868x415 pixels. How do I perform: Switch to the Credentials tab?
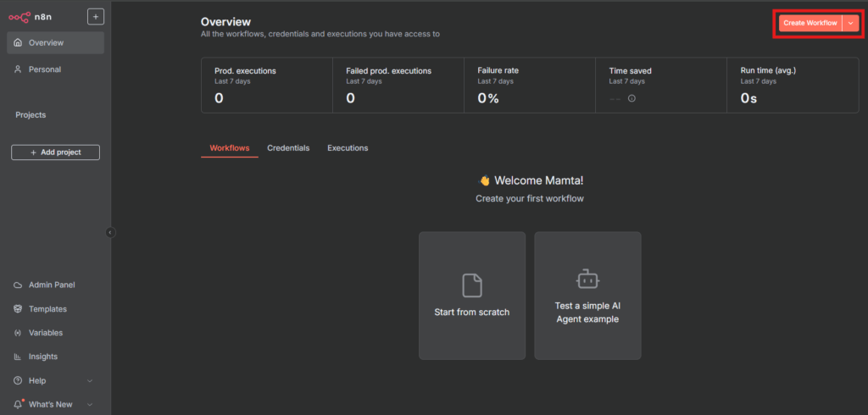[x=288, y=148]
